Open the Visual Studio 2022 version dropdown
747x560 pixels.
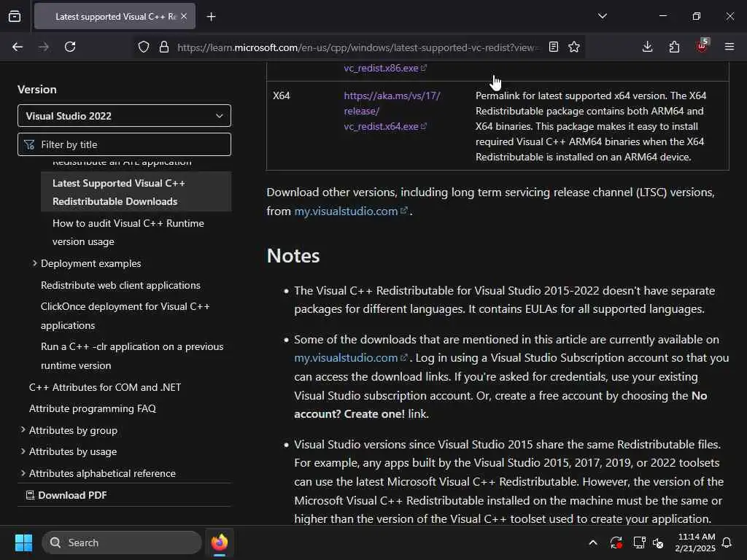[124, 116]
